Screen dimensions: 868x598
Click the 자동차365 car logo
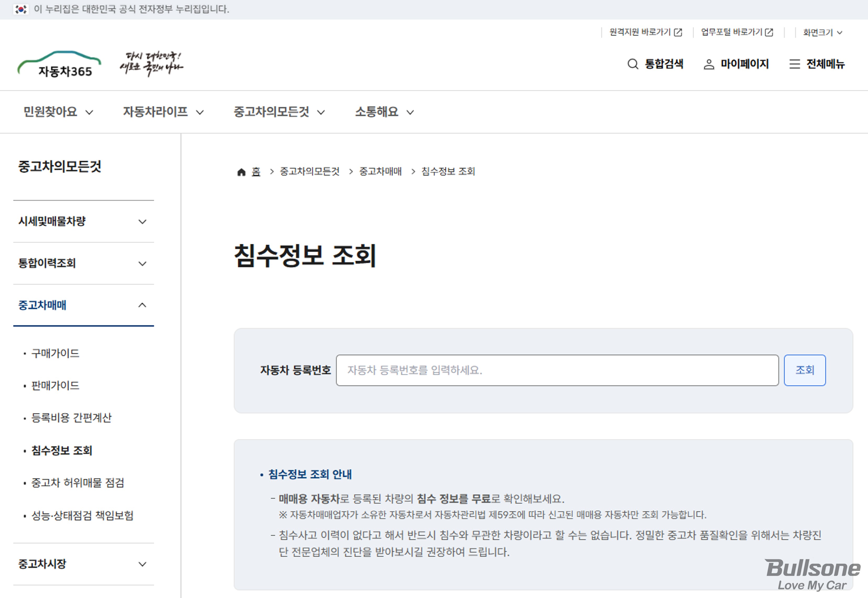59,64
